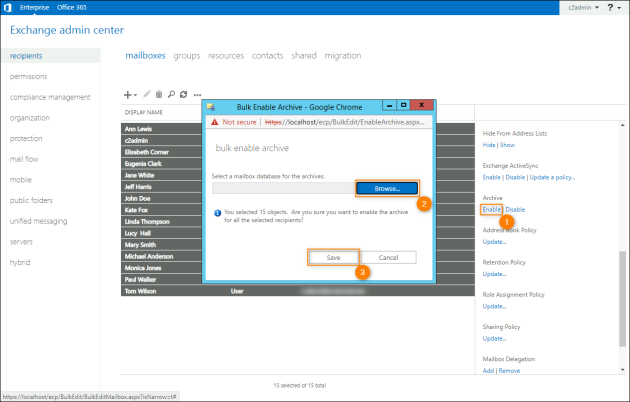Click Update under Address Book Policy
Screen dimensions: 630x402
click(x=494, y=242)
